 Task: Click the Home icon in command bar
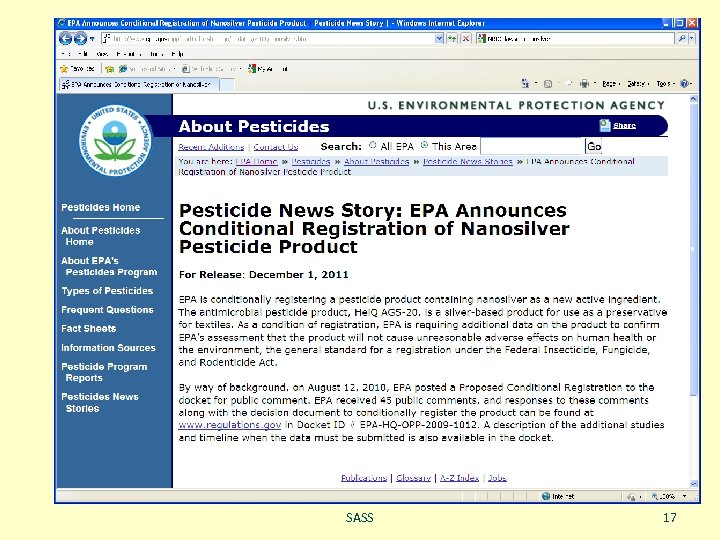point(525,84)
